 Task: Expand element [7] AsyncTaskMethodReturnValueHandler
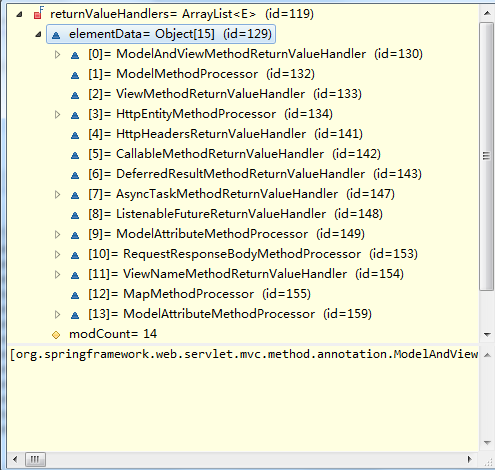[57, 194]
